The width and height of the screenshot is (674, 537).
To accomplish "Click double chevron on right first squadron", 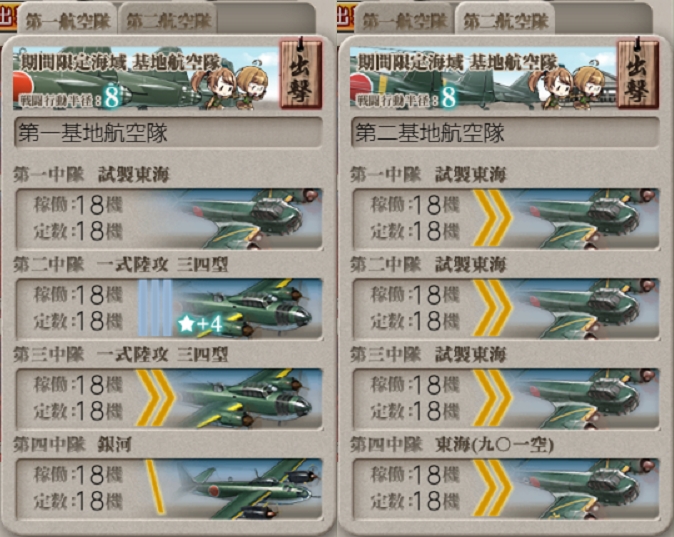I will tap(493, 218).
